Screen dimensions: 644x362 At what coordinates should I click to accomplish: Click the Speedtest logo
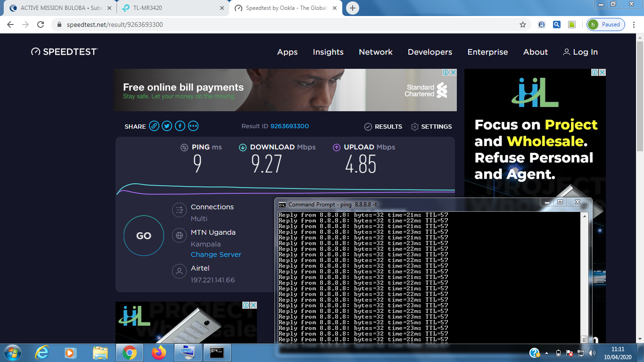64,52
